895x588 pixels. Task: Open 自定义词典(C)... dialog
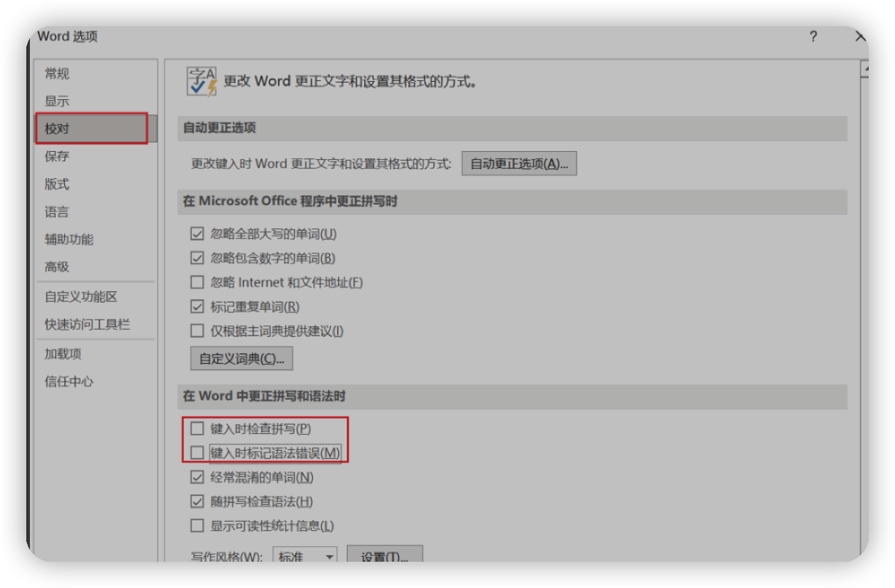click(242, 358)
